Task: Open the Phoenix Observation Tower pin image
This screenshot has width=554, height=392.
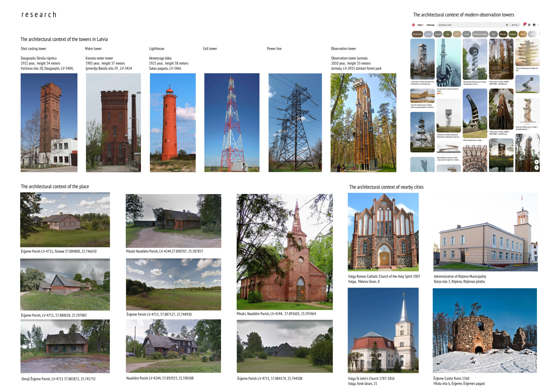Action: tap(527, 52)
